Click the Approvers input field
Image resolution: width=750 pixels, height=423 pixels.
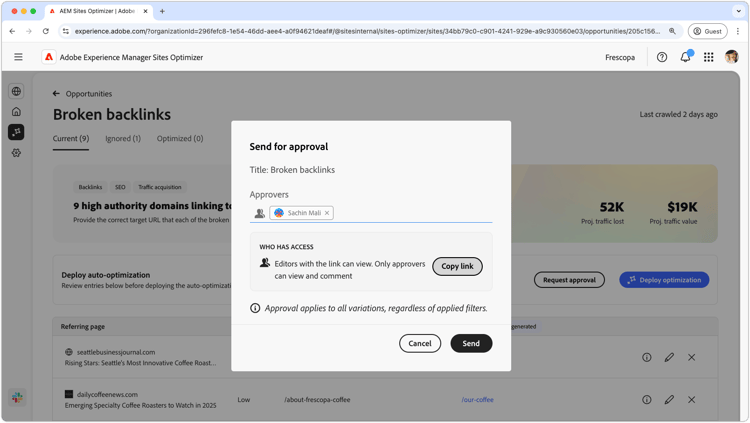pyautogui.click(x=371, y=213)
